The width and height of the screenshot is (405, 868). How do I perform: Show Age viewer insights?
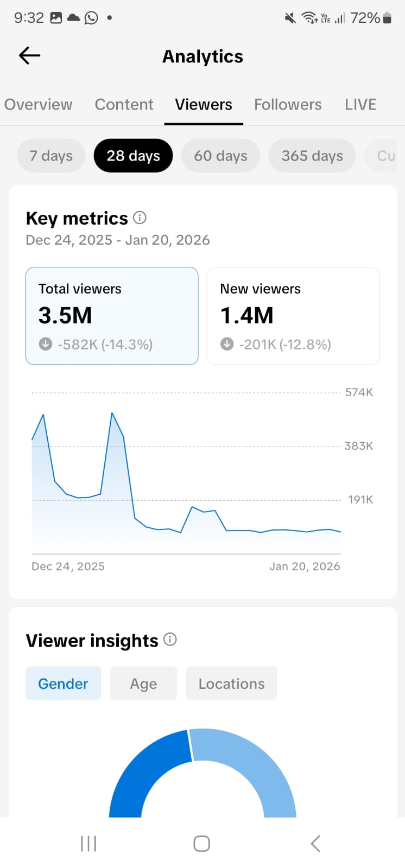143,684
